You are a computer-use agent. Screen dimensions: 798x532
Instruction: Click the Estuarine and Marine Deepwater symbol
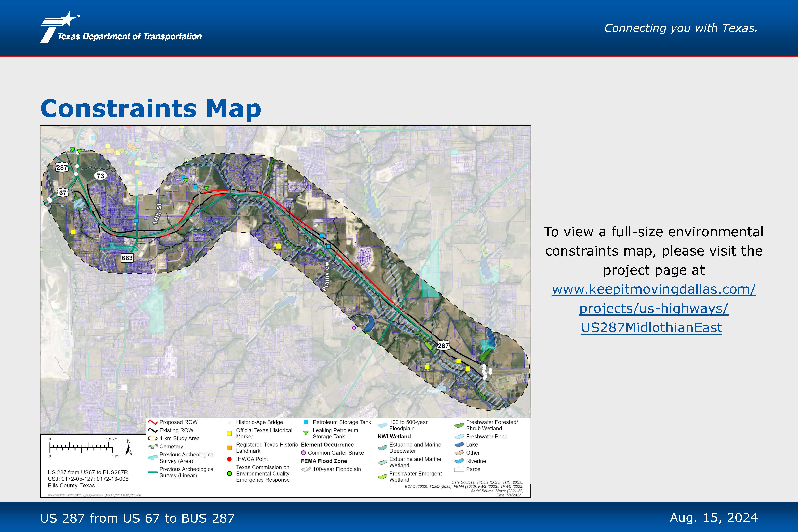[x=382, y=448]
